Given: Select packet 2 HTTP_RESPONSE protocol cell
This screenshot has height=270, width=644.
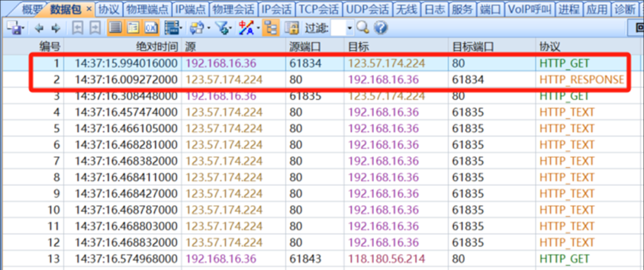Looking at the screenshot, I should (x=582, y=80).
